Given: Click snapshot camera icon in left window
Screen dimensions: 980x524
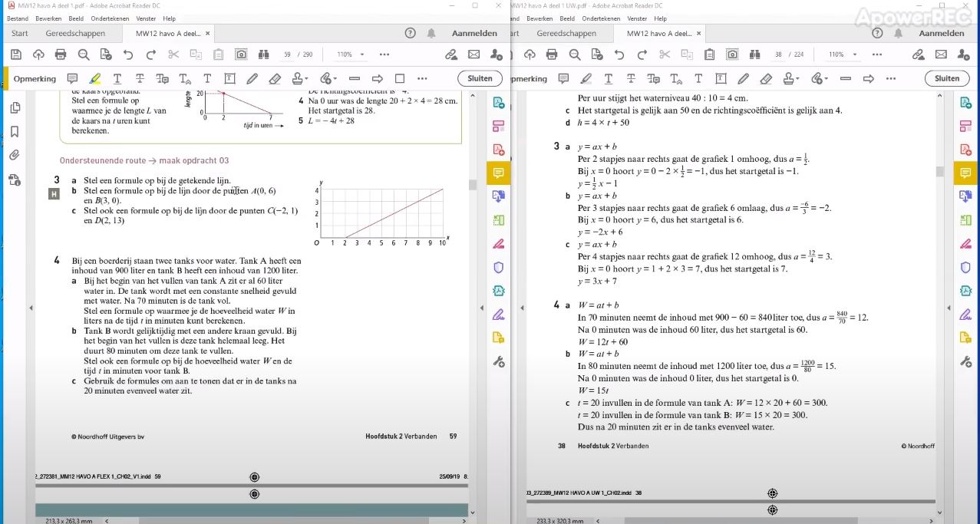Looking at the screenshot, I should (x=241, y=54).
